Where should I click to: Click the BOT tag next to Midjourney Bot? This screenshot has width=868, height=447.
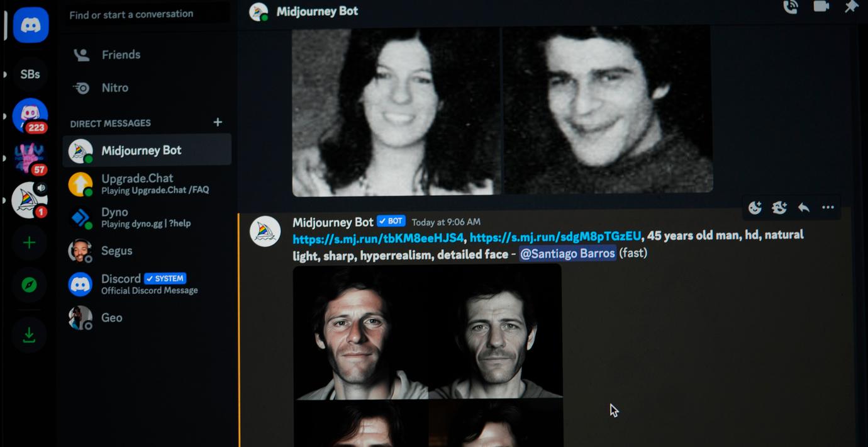tap(391, 222)
